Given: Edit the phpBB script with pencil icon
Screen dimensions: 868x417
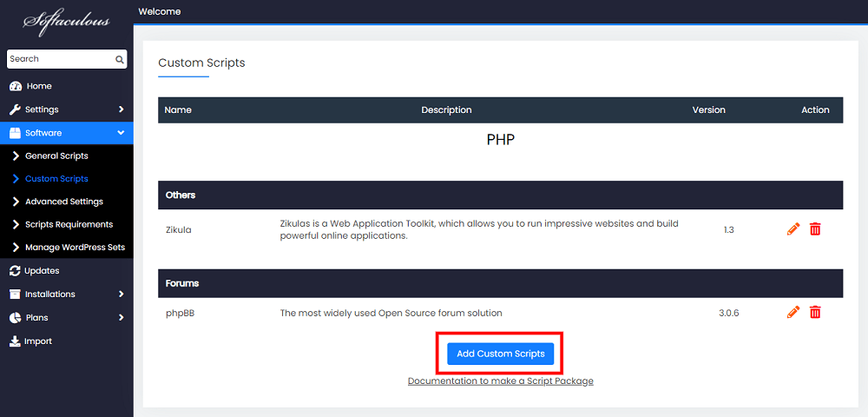Looking at the screenshot, I should coord(793,313).
